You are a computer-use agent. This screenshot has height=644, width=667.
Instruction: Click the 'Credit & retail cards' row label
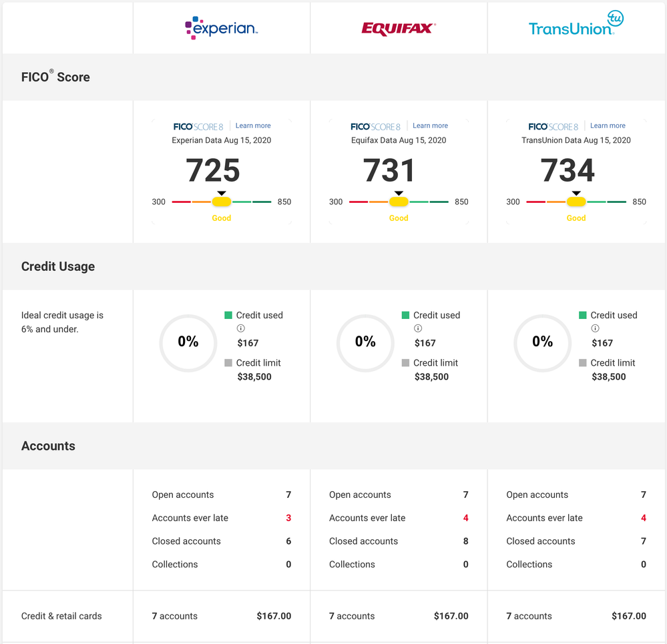61,616
